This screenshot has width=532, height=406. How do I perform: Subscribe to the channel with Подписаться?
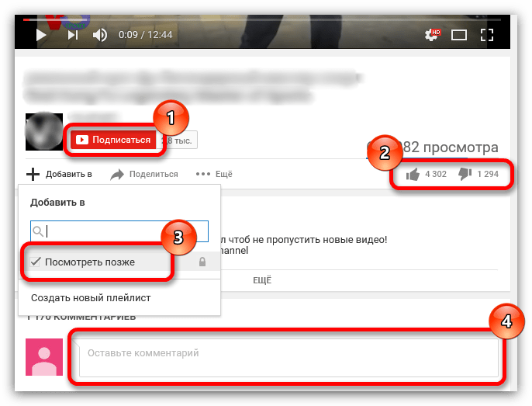tap(113, 140)
